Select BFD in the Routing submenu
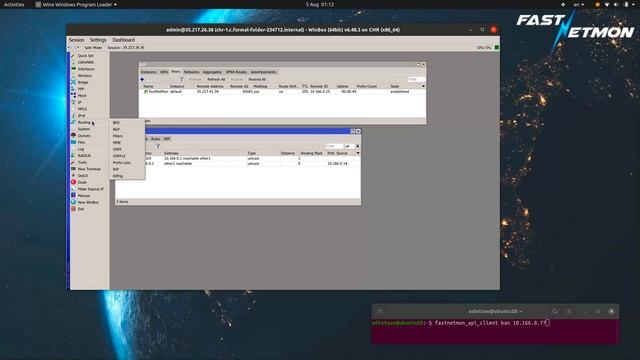The height and width of the screenshot is (360, 640). tap(116, 122)
